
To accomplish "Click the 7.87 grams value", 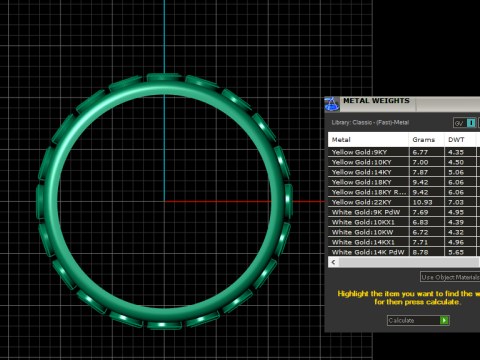I will (x=420, y=172).
